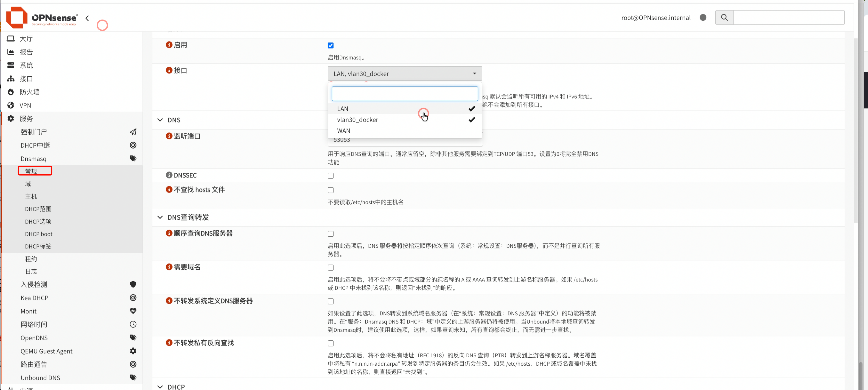868x390 pixels.
Task: Click the VPN globe icon
Action: tap(11, 105)
